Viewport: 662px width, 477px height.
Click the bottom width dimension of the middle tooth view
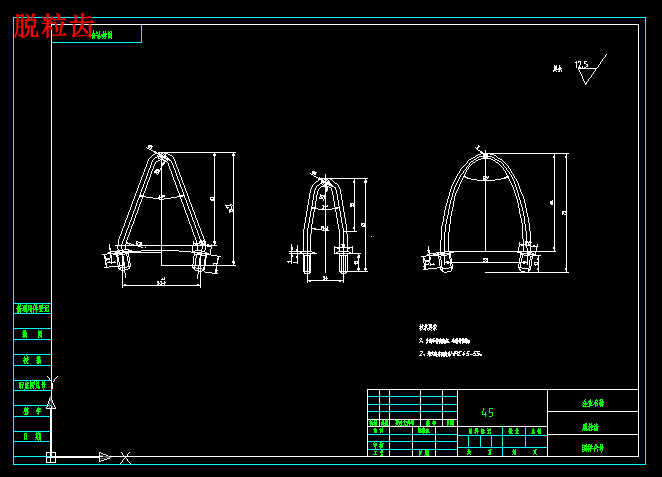coord(325,279)
